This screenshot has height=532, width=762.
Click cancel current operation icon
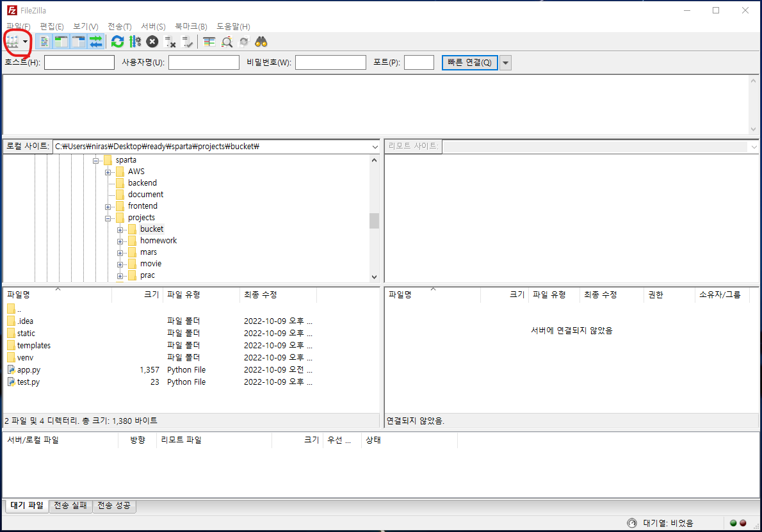click(152, 42)
